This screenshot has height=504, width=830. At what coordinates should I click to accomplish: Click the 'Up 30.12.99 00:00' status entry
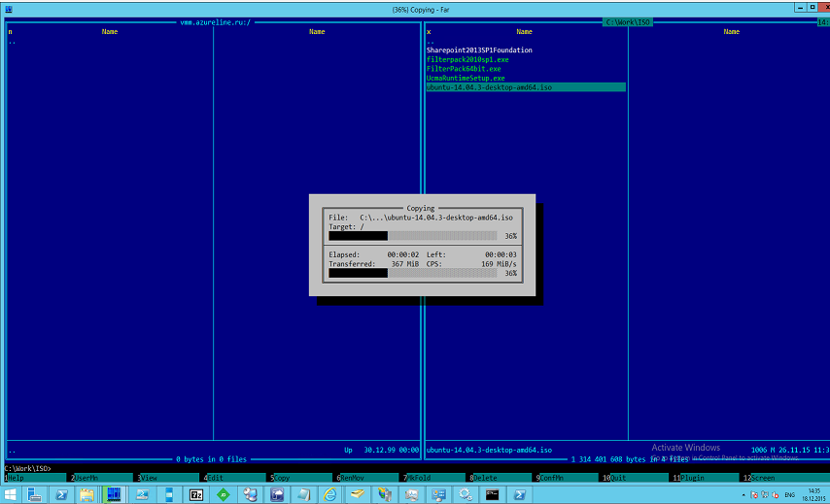pyautogui.click(x=382, y=450)
